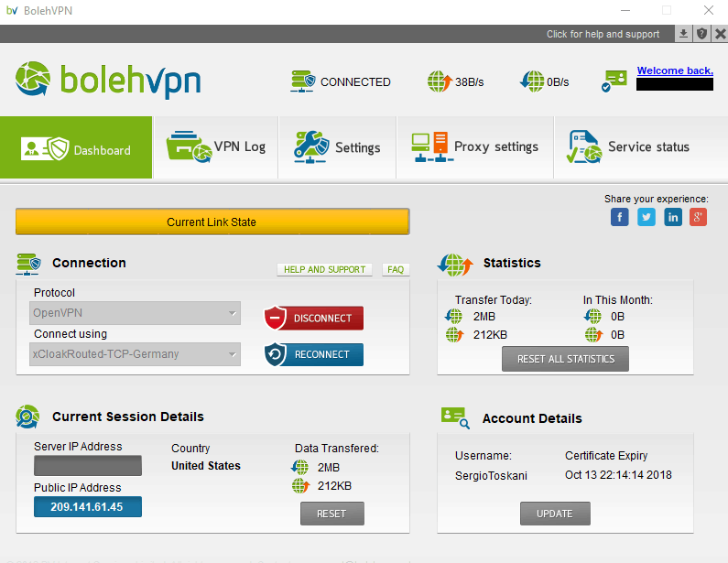Share on Google Plus icon

(699, 217)
